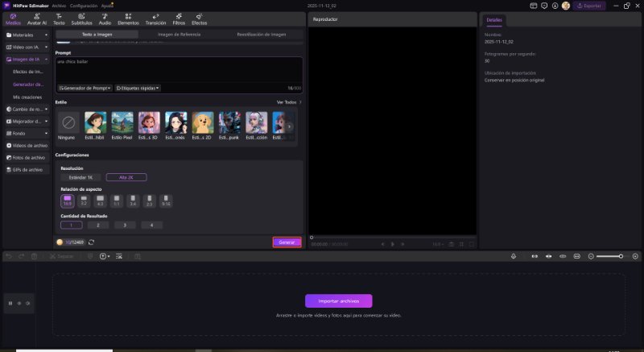The image size is (644, 352).
Task: Select the Estándar 1K resolution option
Action: [x=82, y=176]
